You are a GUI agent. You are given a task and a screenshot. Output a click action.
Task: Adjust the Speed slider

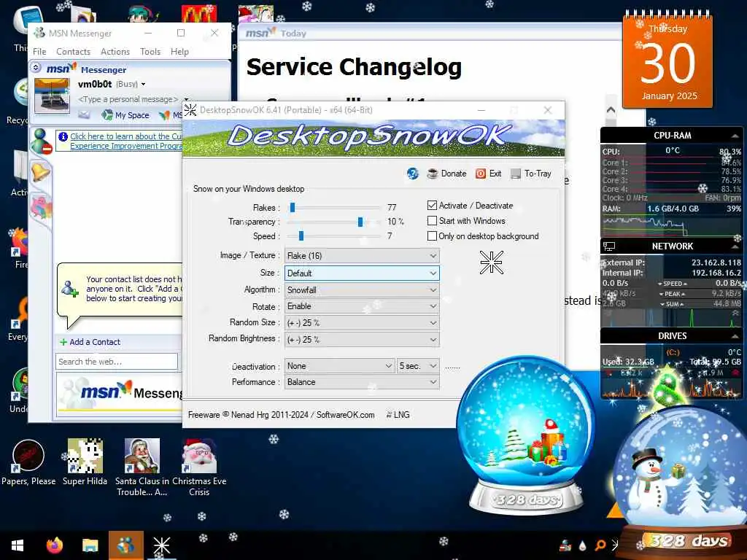coord(301,236)
